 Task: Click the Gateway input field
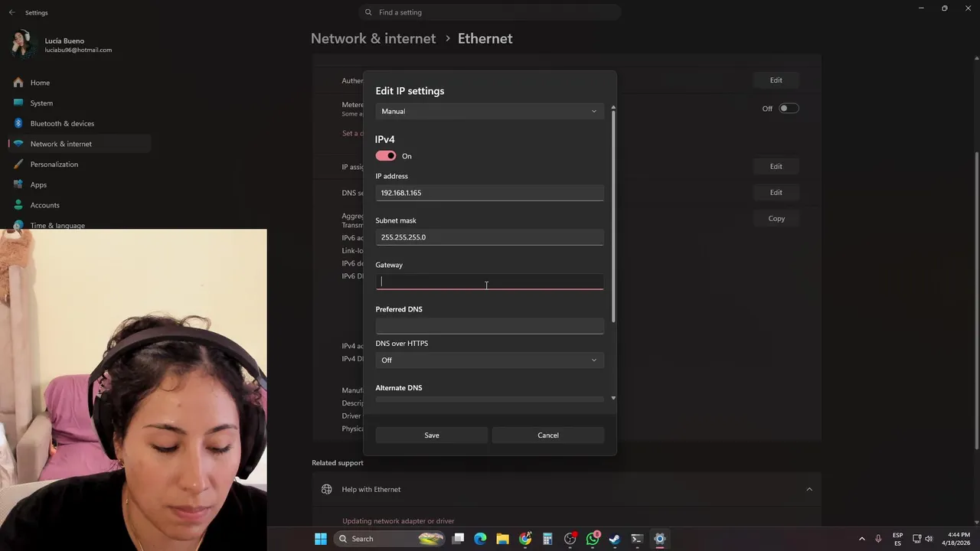tap(489, 282)
